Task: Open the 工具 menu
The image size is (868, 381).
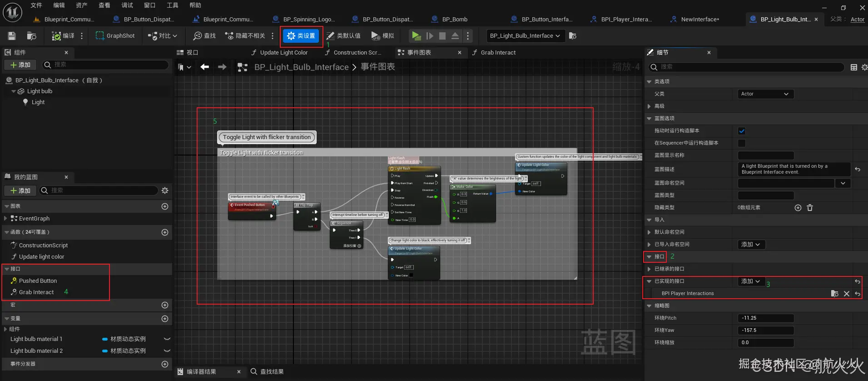Action: [x=173, y=5]
